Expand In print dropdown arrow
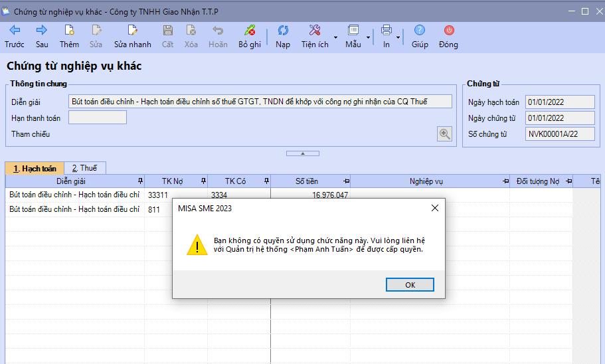This screenshot has height=364, width=605. point(398,37)
